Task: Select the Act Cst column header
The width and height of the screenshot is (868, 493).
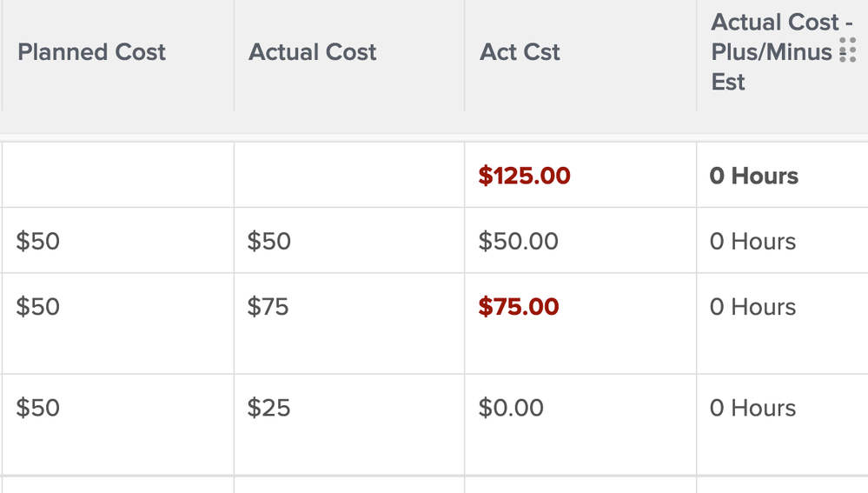Action: 520,52
